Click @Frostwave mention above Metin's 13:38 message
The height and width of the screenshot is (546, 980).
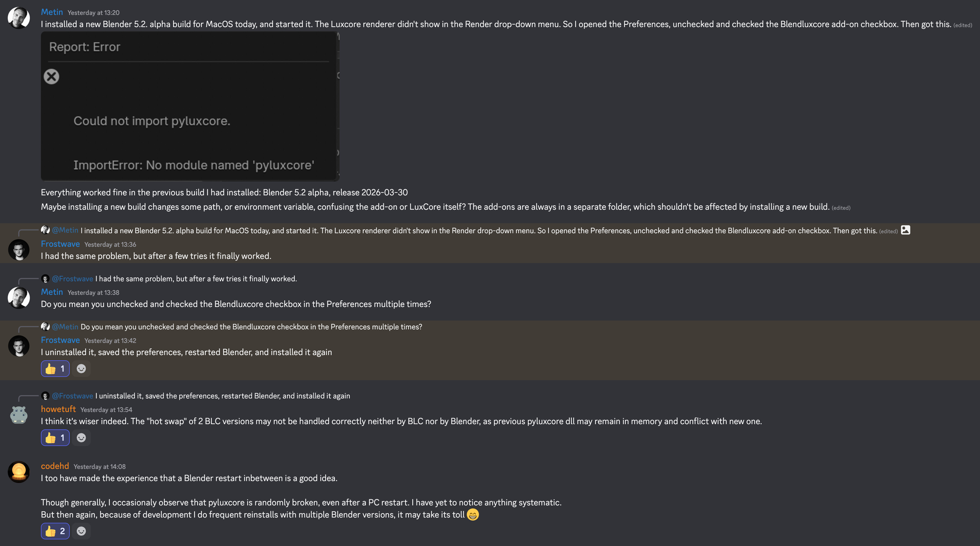(72, 279)
